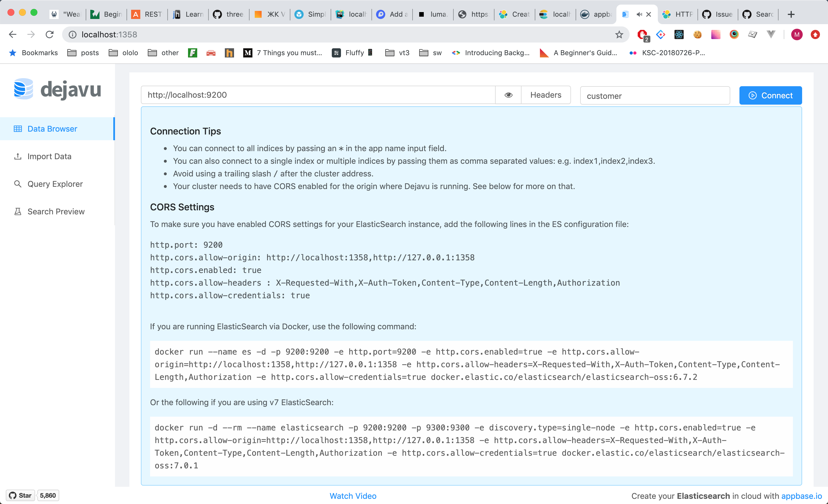Open Query Explorer from the sidebar
The image size is (828, 504).
[55, 184]
